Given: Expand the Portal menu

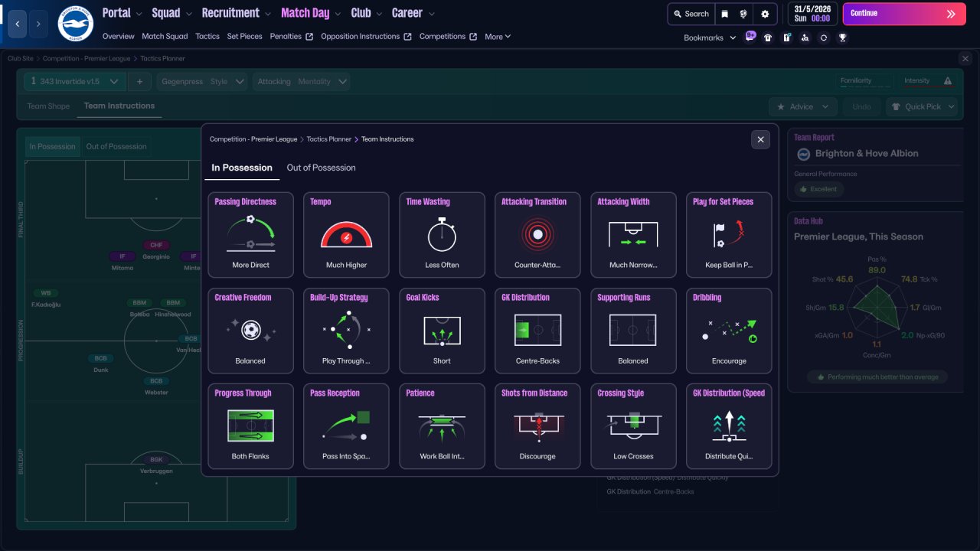Looking at the screenshot, I should 122,13.
